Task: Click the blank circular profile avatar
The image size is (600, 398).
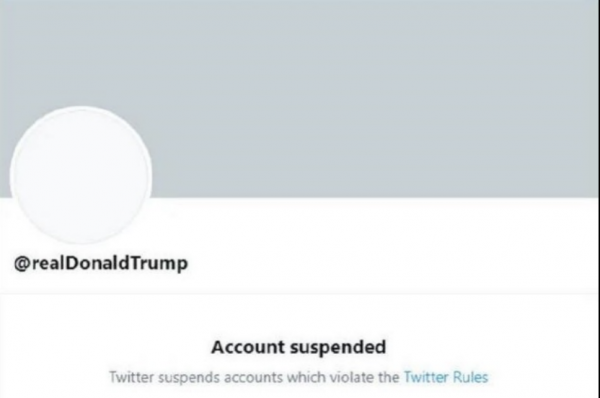Action: (81, 175)
